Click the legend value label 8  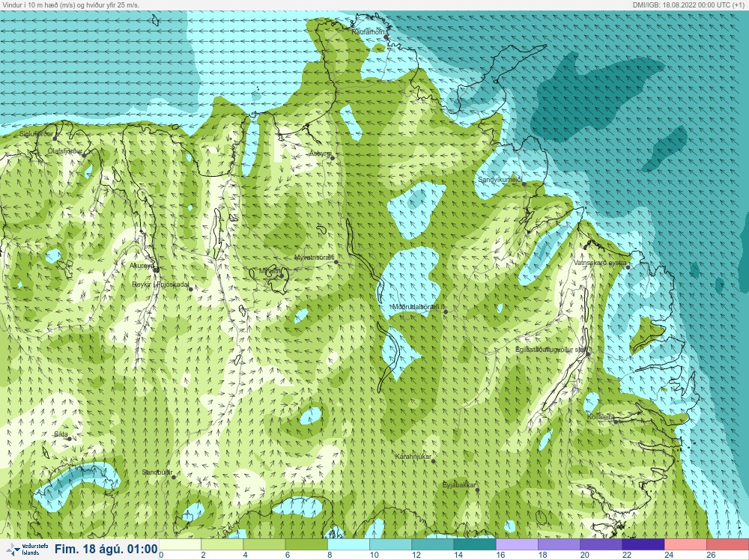point(330,555)
